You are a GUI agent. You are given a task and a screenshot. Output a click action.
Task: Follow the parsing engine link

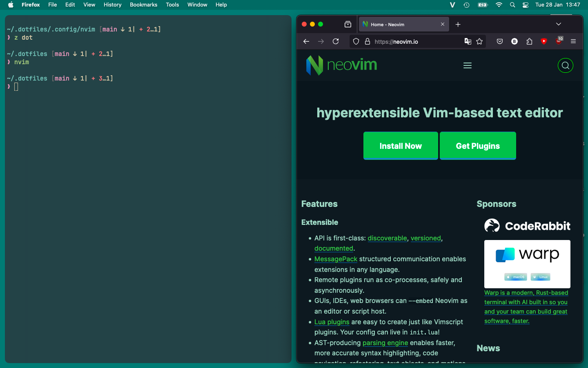385,343
